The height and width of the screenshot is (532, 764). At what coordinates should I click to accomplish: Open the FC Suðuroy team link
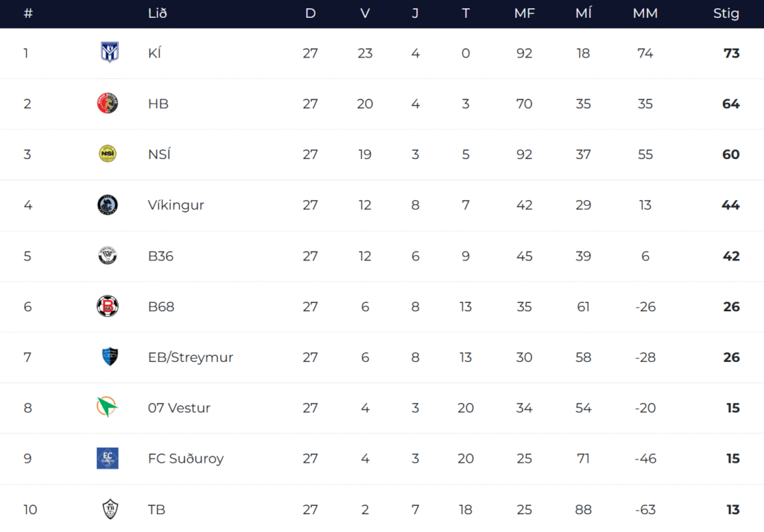[x=186, y=459]
